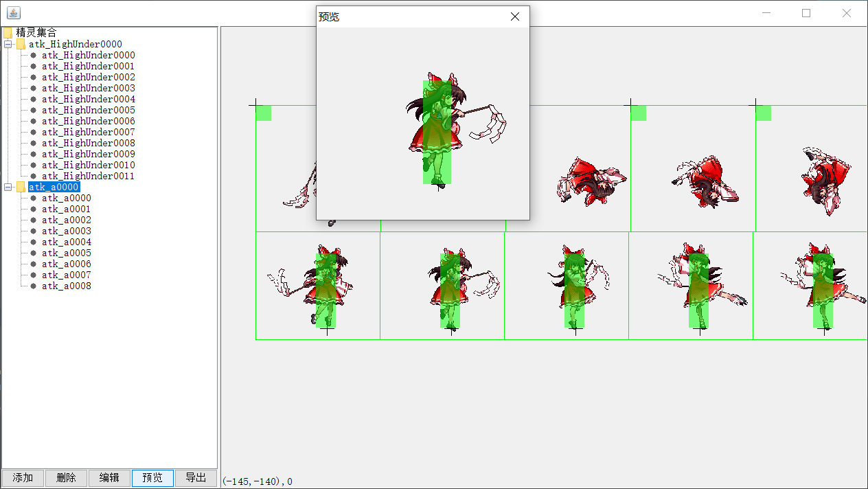Select frame atk_a0005
This screenshot has width=868, height=489.
pyautogui.click(x=66, y=253)
